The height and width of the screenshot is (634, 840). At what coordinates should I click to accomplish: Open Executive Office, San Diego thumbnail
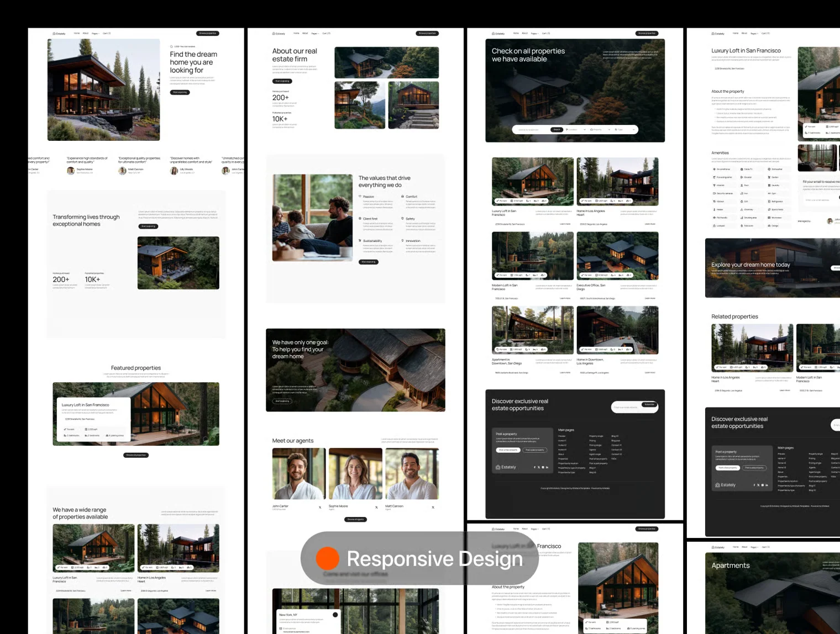(x=617, y=256)
